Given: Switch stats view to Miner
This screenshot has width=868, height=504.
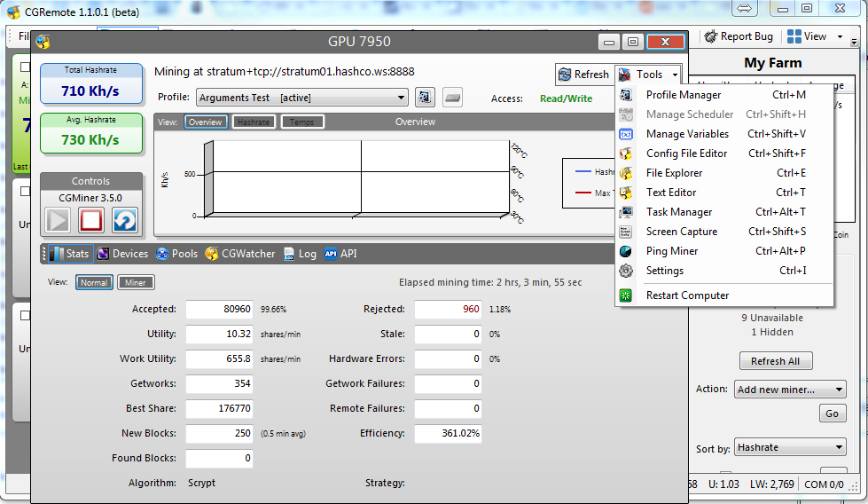Looking at the screenshot, I should pyautogui.click(x=136, y=282).
